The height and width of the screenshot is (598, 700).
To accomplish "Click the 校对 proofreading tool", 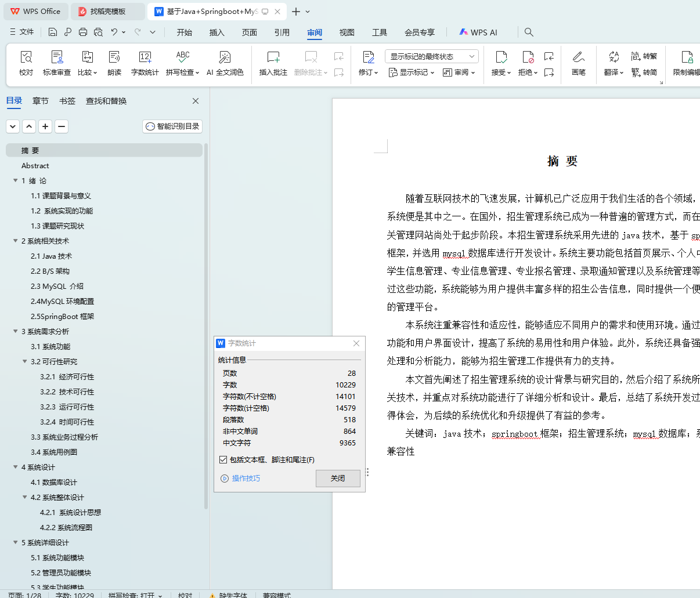I will tap(26, 63).
